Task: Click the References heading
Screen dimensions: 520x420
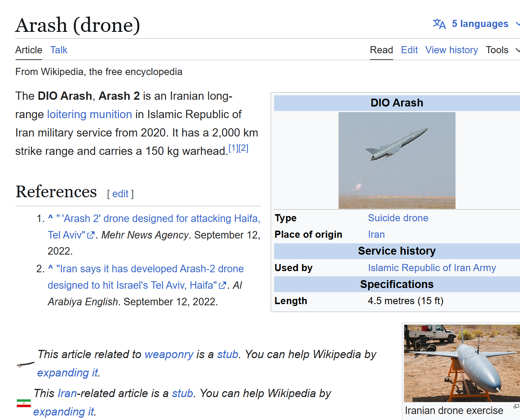Action: pos(56,192)
